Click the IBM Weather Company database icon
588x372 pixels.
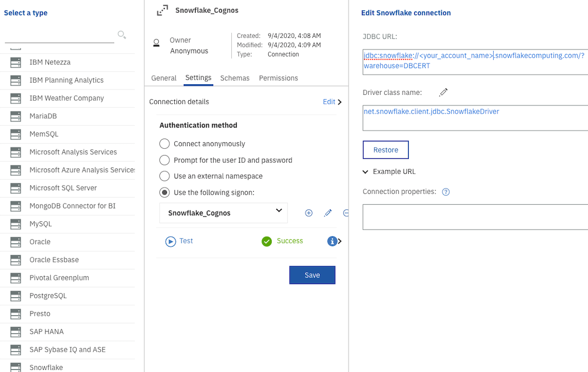pyautogui.click(x=16, y=98)
